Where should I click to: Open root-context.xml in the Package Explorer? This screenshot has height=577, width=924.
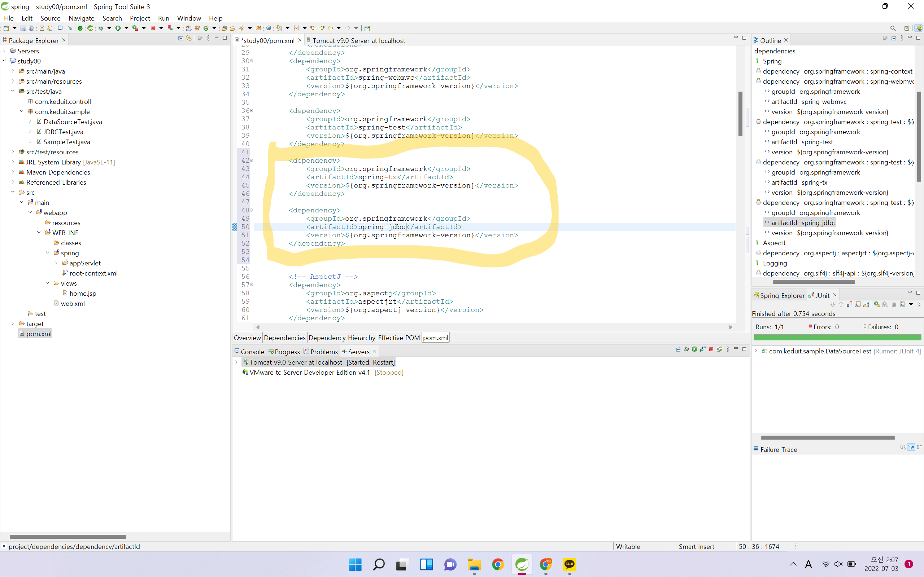coord(93,273)
